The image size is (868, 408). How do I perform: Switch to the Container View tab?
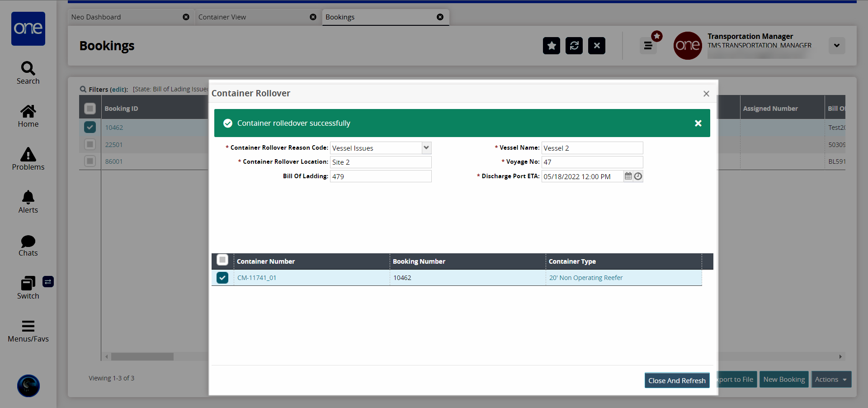[x=222, y=17]
